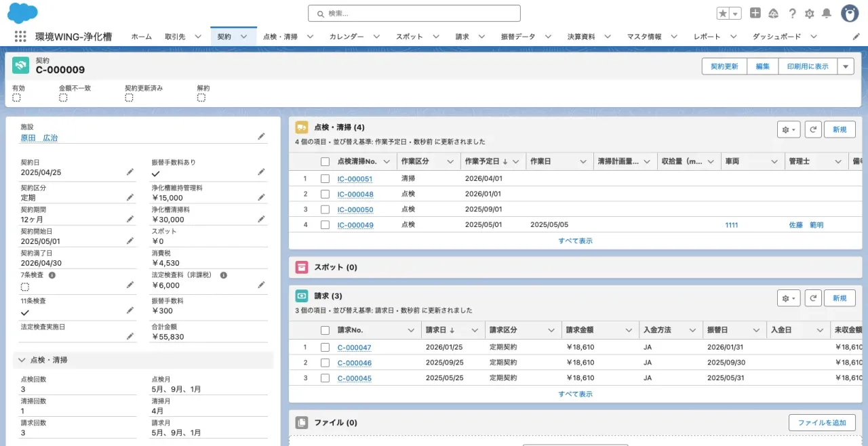Collapse the 点検・清掃 detail section
The image size is (868, 446).
22,360
